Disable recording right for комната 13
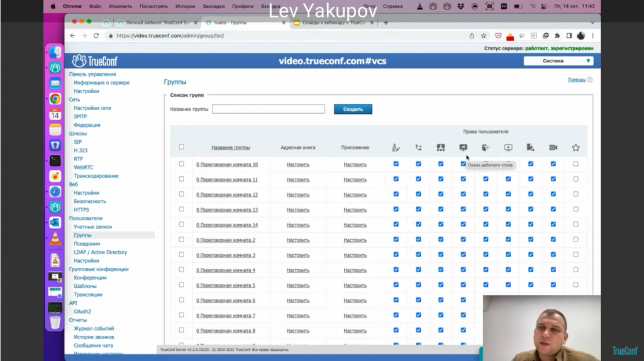The width and height of the screenshot is (644, 361). click(553, 209)
